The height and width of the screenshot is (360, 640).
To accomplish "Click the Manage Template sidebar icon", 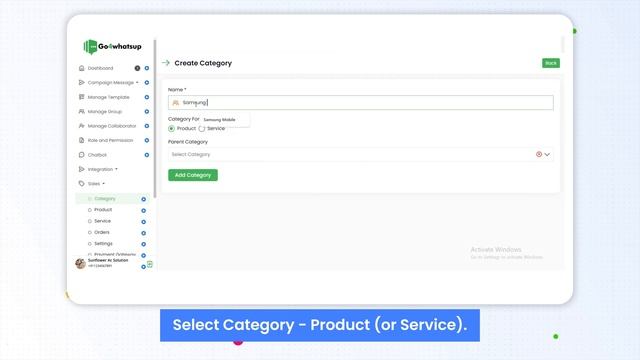I will pyautogui.click(x=81, y=97).
